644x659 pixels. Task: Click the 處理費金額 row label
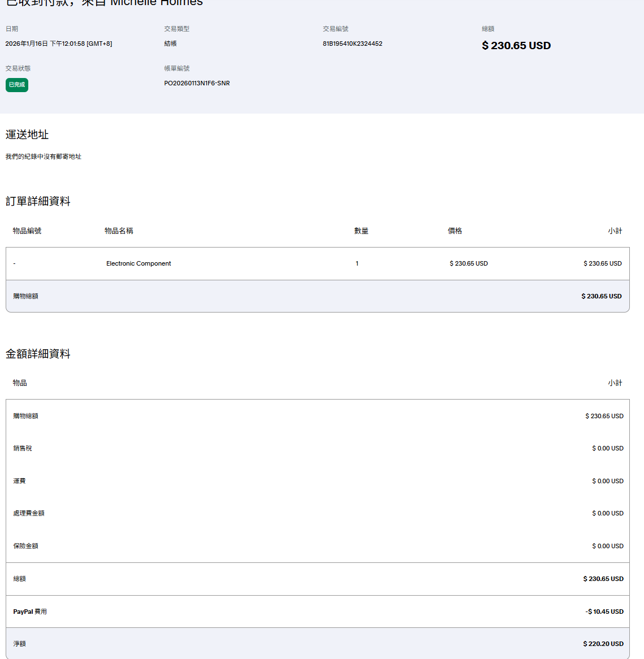coord(29,513)
